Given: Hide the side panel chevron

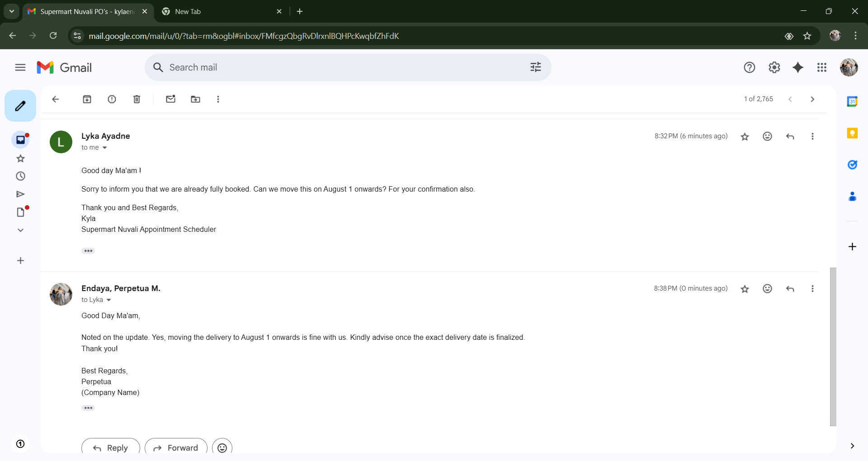Looking at the screenshot, I should pyautogui.click(x=852, y=446).
